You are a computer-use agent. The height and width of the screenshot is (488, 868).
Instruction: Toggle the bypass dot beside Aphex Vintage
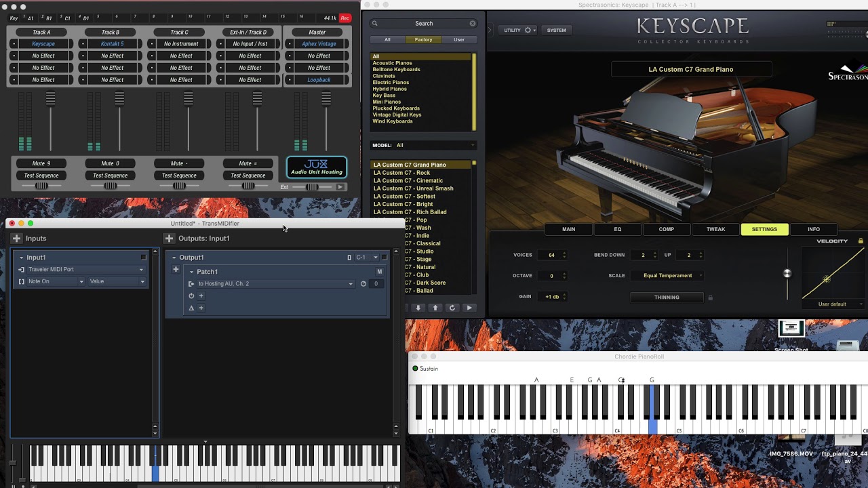[x=289, y=44]
